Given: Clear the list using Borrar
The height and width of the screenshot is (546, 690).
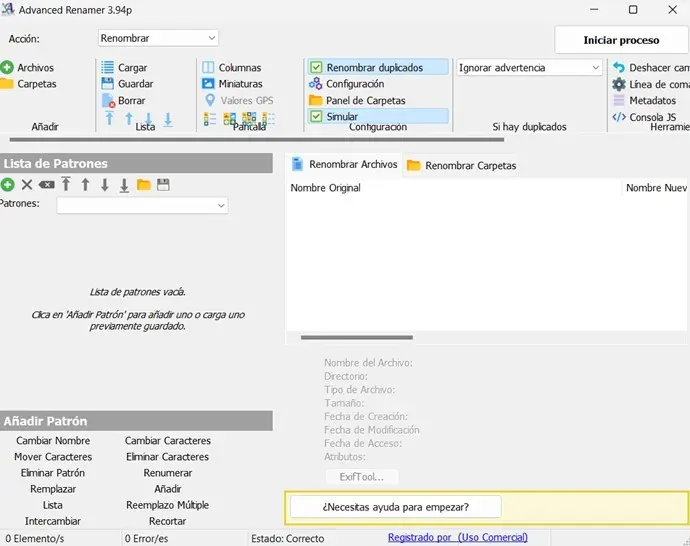Looking at the screenshot, I should (x=123, y=100).
